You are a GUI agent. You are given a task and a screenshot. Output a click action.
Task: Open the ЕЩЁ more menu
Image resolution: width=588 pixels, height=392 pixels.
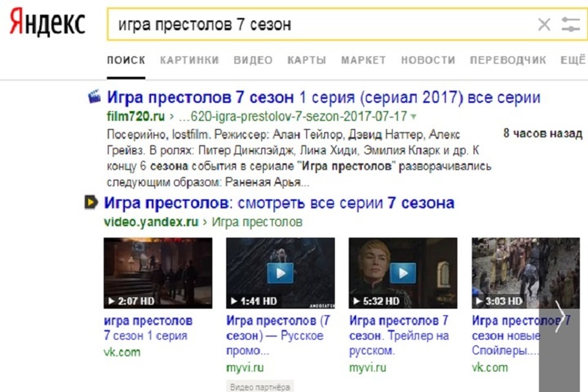click(x=573, y=60)
